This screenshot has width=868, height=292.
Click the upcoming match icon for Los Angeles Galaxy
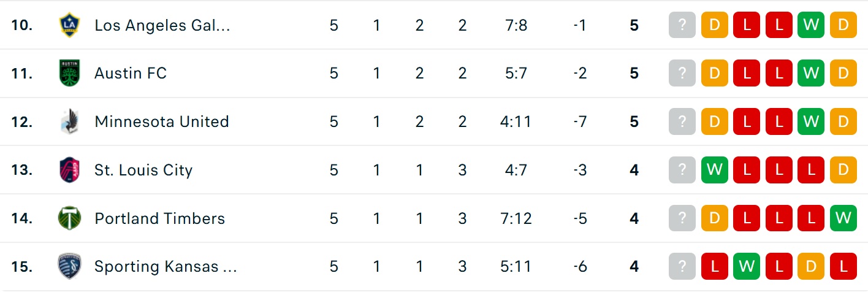(x=682, y=25)
